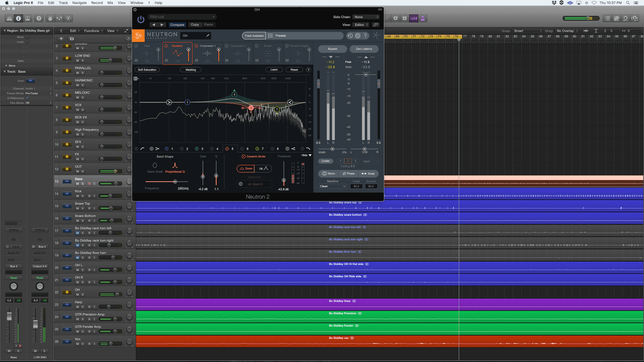Solo the Snare Top track

[83, 208]
